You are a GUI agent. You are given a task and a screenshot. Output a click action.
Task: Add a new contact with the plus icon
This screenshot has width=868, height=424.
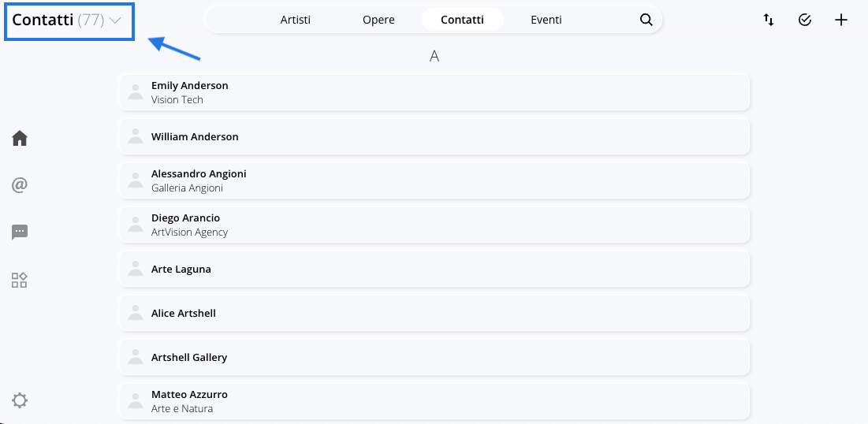pos(841,20)
